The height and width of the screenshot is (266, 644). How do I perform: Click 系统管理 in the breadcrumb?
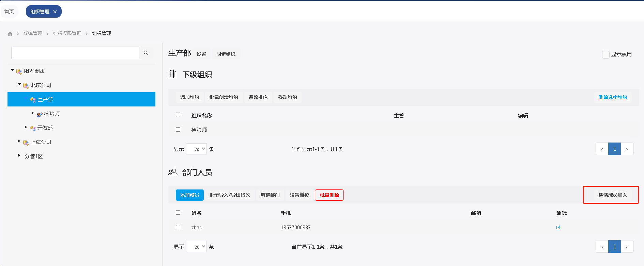point(33,33)
